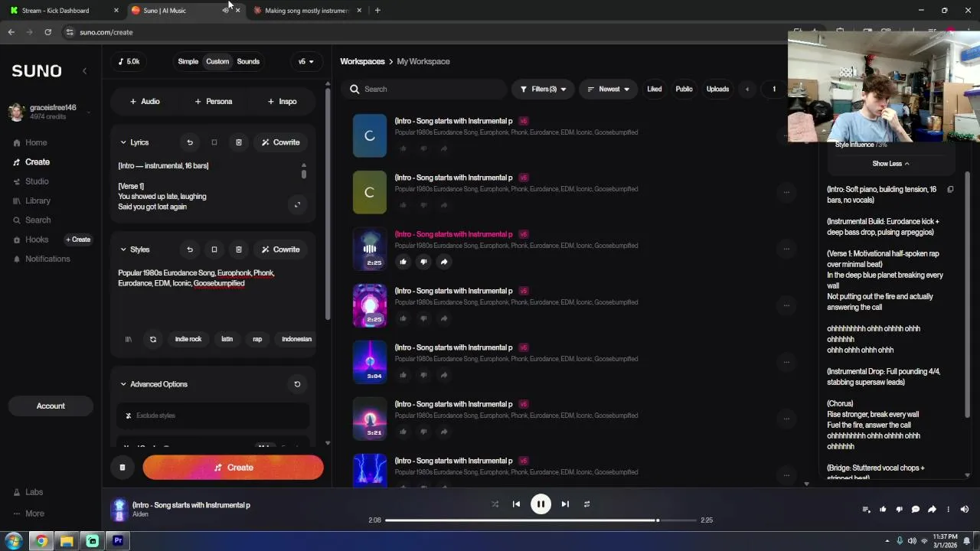Select the Custom mode tab
980x551 pixels.
click(217, 61)
